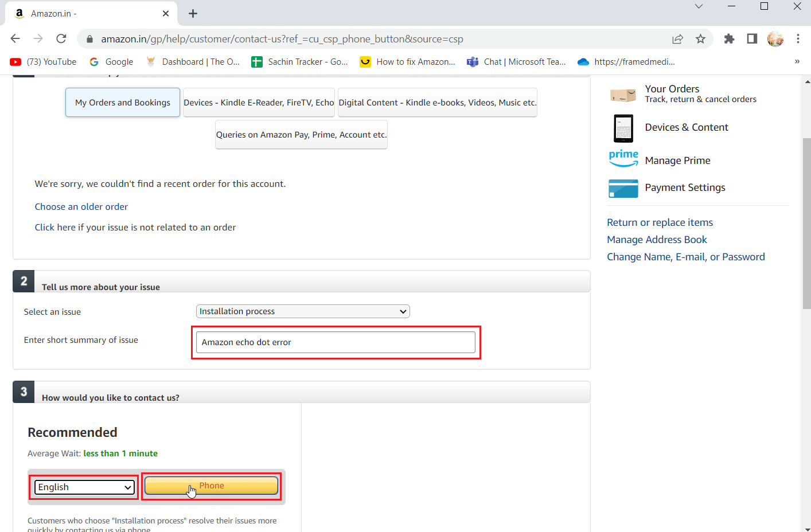Image resolution: width=811 pixels, height=532 pixels.
Task: Click 'less than 1 minute' wait text
Action: tap(120, 453)
